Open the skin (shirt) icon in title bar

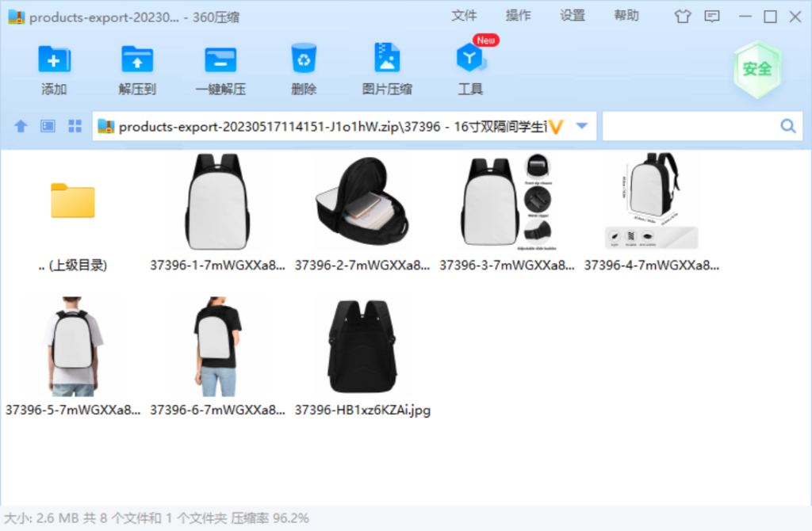pos(683,17)
